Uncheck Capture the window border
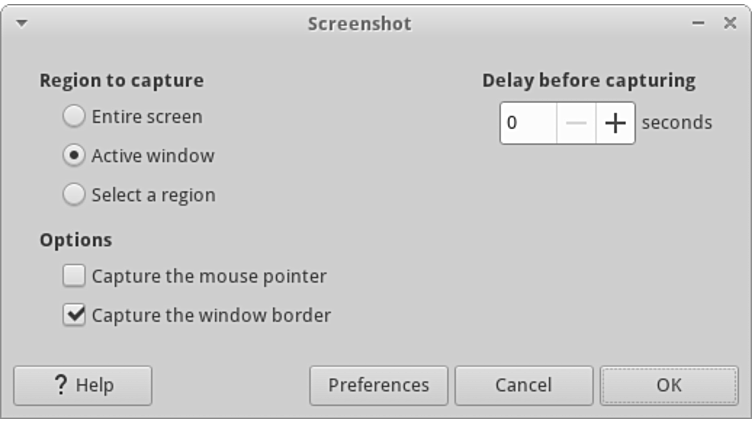The width and height of the screenshot is (752, 423). pos(74,315)
